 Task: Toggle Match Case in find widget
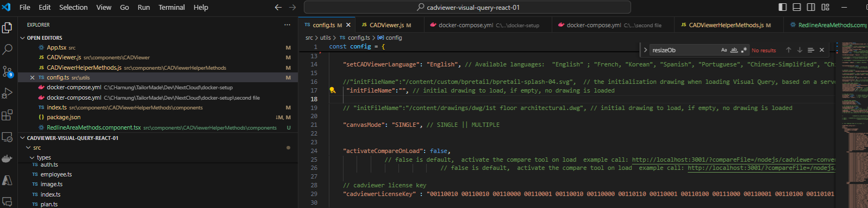[724, 50]
